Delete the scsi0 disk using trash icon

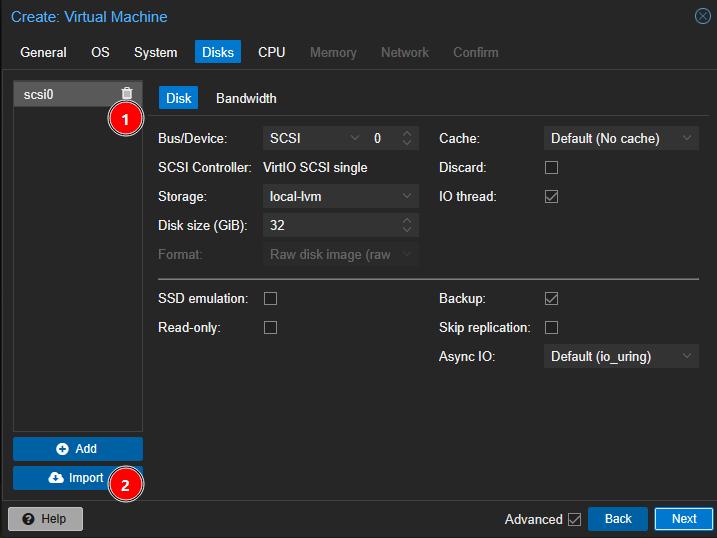tap(126, 94)
